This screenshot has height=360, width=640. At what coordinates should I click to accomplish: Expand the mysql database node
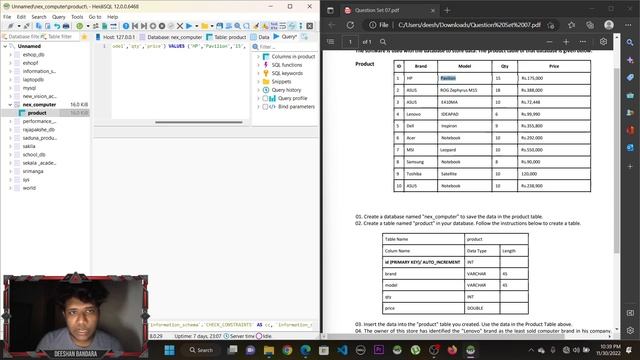pos(10,88)
